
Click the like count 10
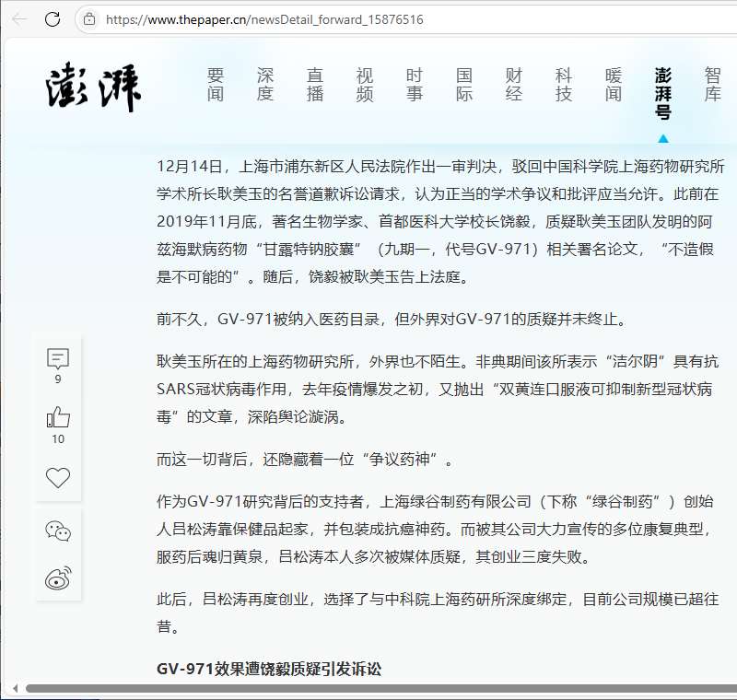[x=58, y=438]
